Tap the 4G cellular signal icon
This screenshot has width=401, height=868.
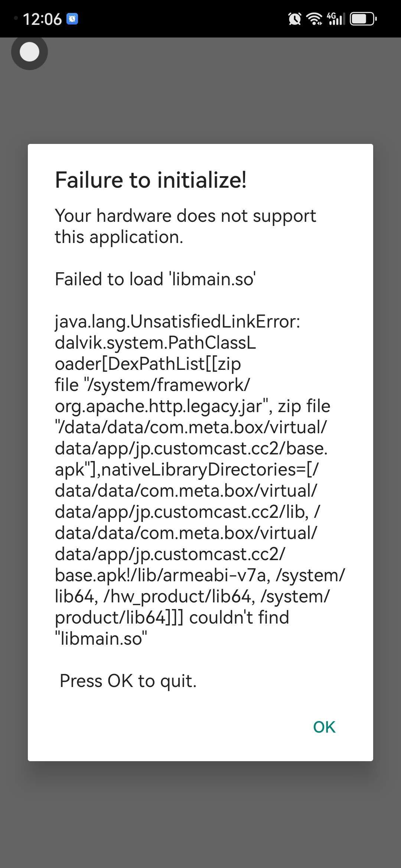[336, 19]
